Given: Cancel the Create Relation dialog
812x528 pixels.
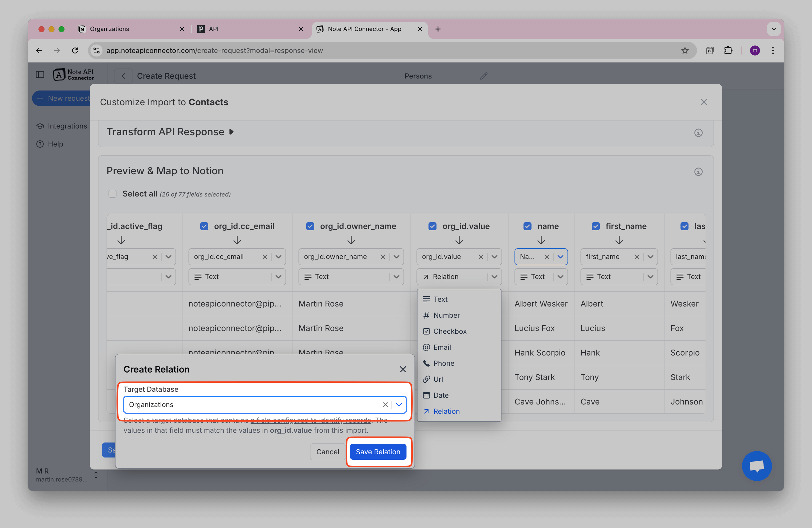Looking at the screenshot, I should (327, 451).
